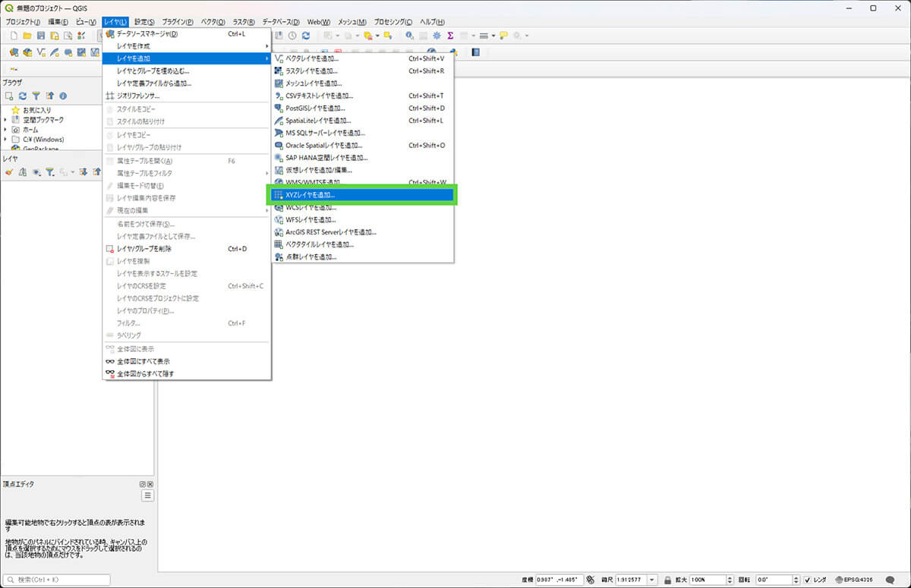The image size is (911, 588).
Task: Click the locator search box (検索 Ctrl+K)
Action: (x=57, y=580)
